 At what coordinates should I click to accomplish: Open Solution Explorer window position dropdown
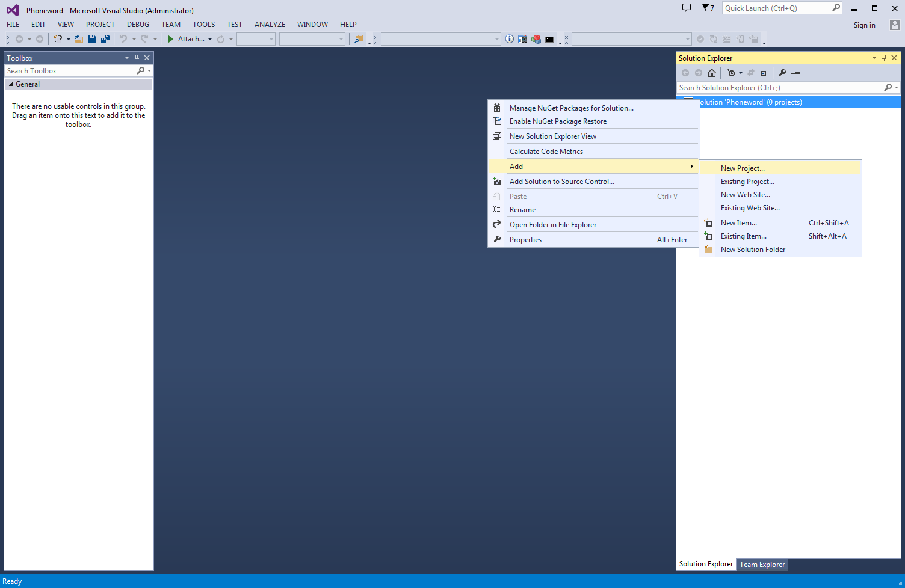pyautogui.click(x=874, y=58)
